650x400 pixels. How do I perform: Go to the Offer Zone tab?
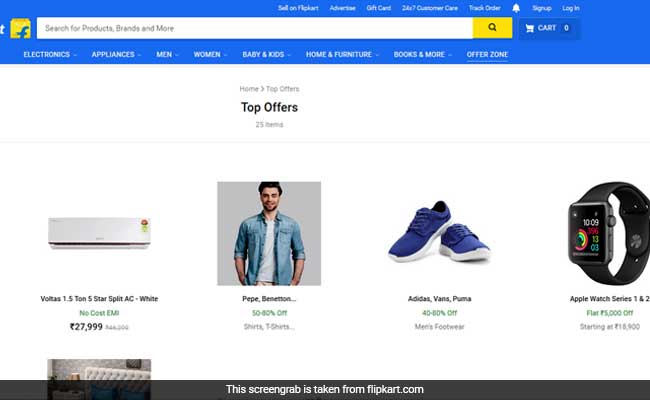(487, 54)
